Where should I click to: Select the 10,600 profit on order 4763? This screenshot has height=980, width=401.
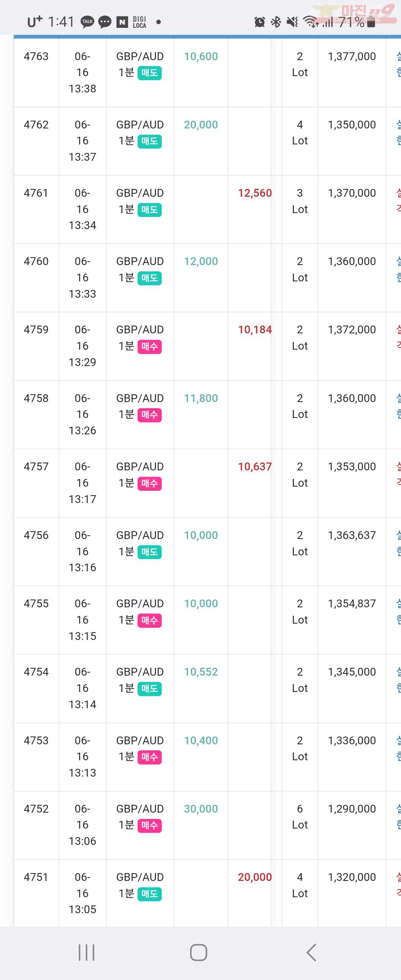(201, 56)
